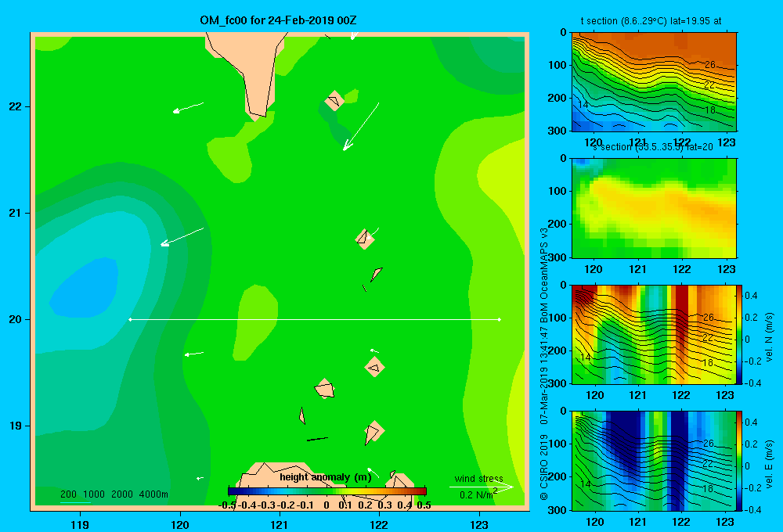This screenshot has height=532, width=783.
Task: Click the '2000' depth contour legend entry
Action: [122, 494]
